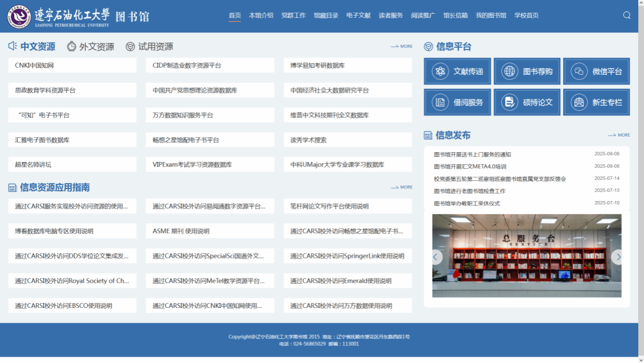Open 汇雅电子图书数据库
Screen dimensions: 644x363
[x=72, y=140]
